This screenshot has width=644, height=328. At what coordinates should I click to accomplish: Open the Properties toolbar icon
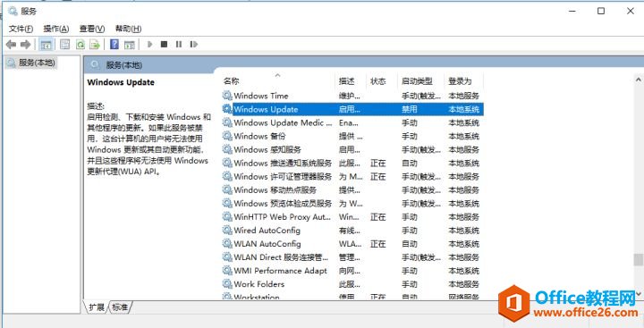[x=64, y=45]
